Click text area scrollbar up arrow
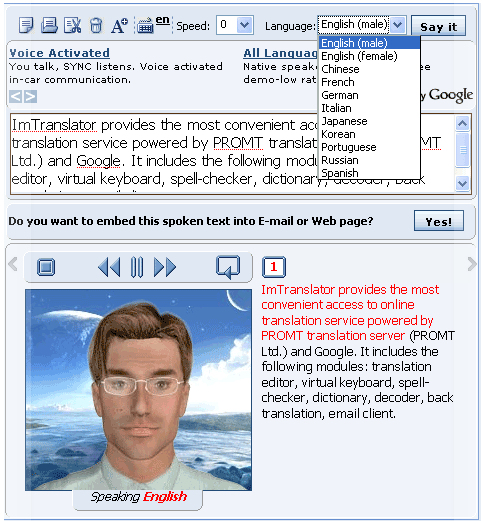 tap(462, 124)
